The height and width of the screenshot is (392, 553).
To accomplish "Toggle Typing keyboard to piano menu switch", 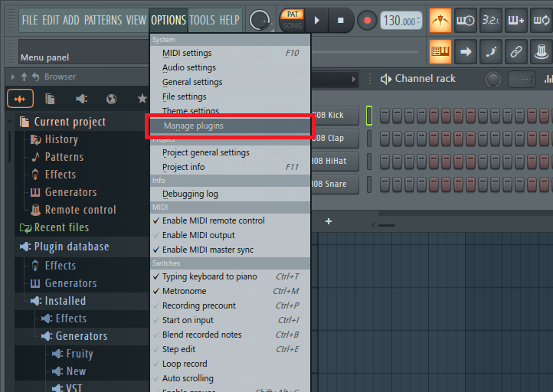I will pos(209,276).
